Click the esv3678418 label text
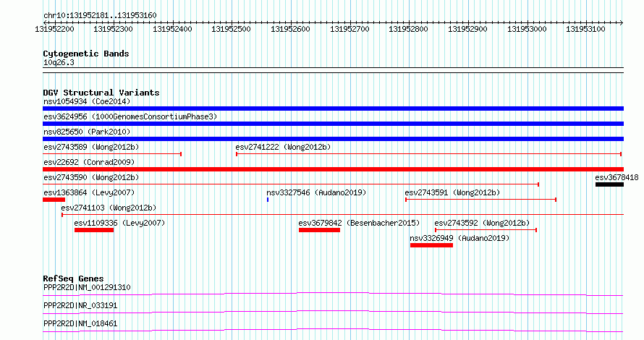 (617, 177)
